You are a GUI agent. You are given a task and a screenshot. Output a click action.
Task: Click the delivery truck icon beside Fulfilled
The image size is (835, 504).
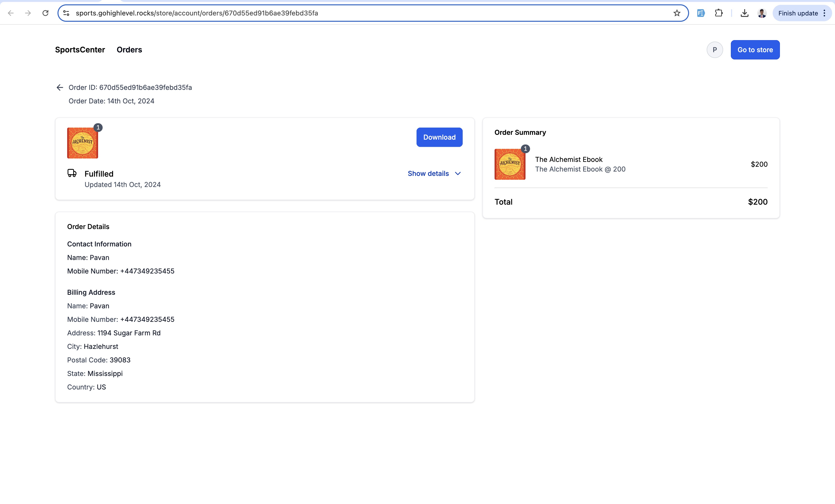coord(72,173)
